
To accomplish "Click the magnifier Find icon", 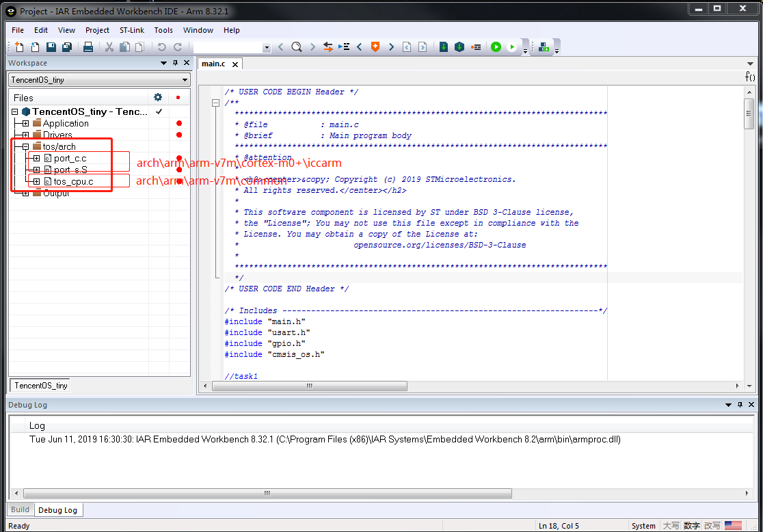I will click(296, 47).
